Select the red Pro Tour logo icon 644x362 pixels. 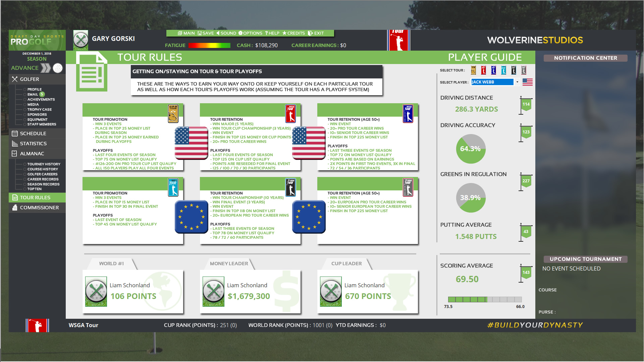[483, 70]
